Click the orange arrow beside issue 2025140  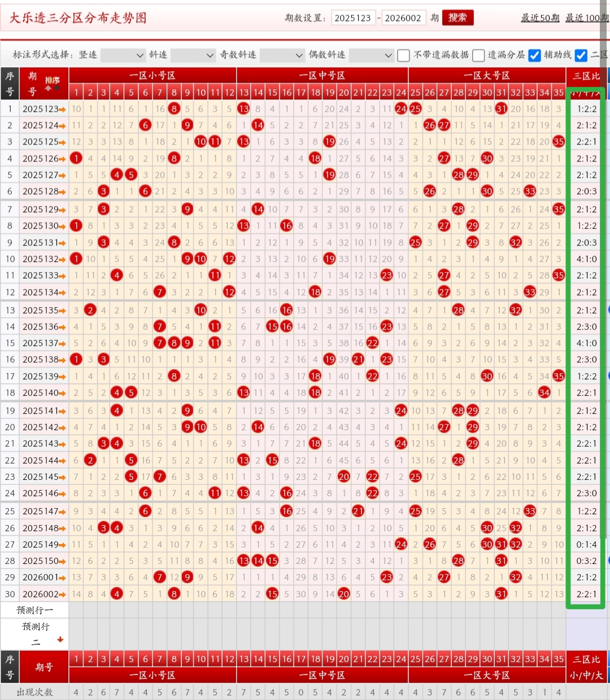(62, 393)
